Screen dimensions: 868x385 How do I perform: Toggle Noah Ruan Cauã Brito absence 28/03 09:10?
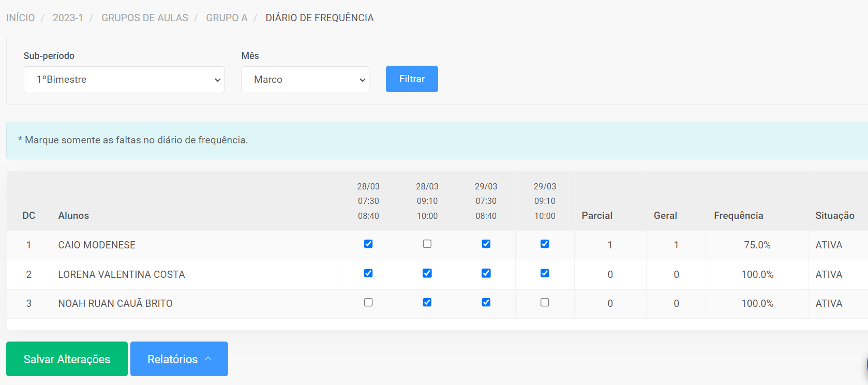click(427, 302)
